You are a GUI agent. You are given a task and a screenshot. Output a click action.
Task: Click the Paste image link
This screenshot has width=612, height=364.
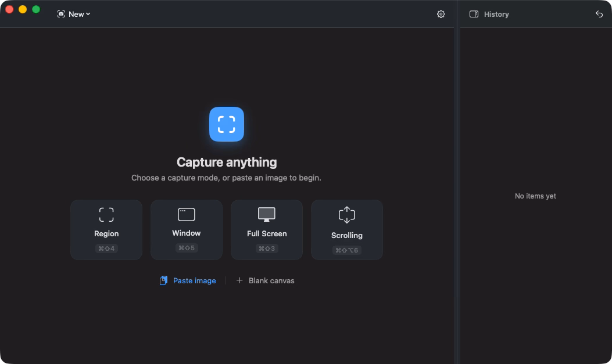pos(194,280)
